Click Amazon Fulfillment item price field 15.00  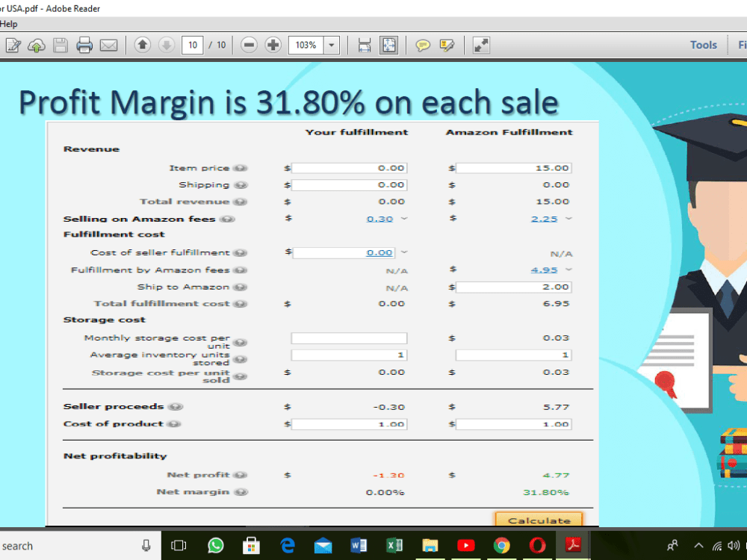(513, 168)
